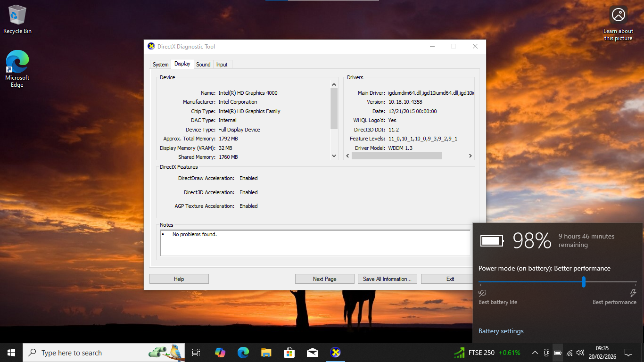Click the Device panel scrollbar down arrow
Viewport: 644px width, 362px height.
coord(334,156)
